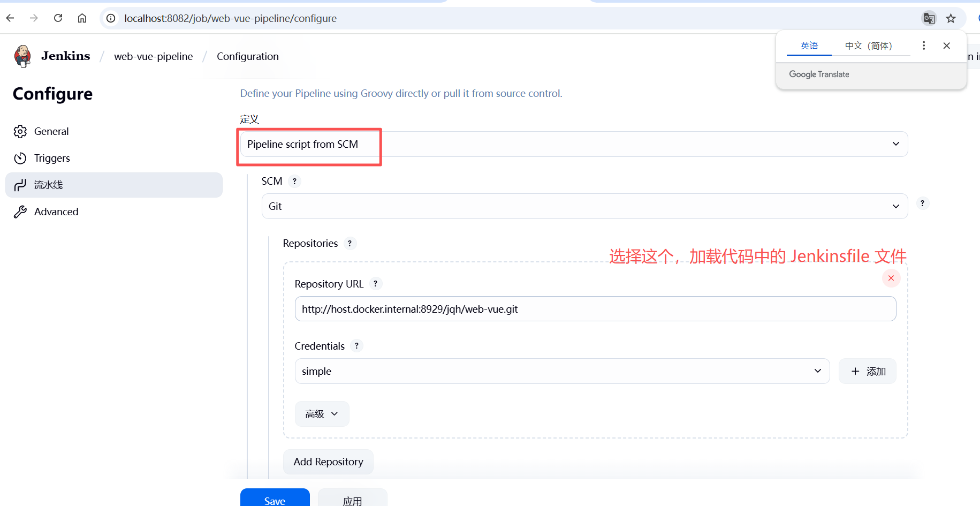Viewport: 980px width, 506px height.
Task: Click the 添加 credentials button
Action: 867,371
